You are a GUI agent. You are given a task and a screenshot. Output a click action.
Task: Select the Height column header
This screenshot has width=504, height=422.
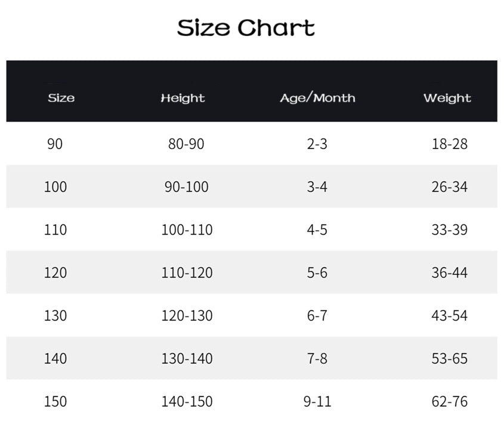click(183, 98)
